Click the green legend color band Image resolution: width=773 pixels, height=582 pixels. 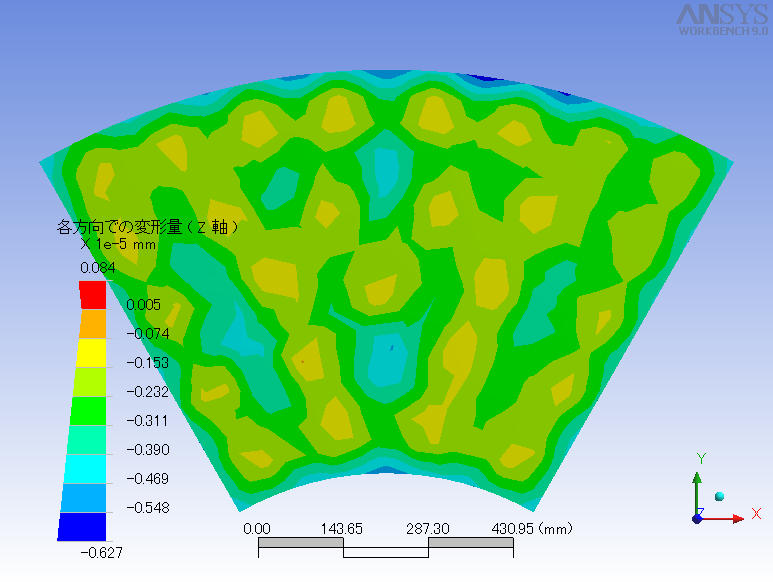tap(88, 411)
